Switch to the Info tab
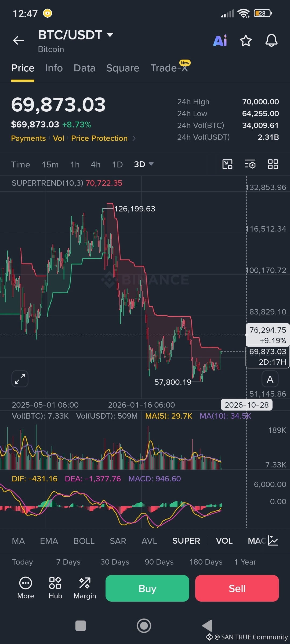290x644 pixels. 54,68
